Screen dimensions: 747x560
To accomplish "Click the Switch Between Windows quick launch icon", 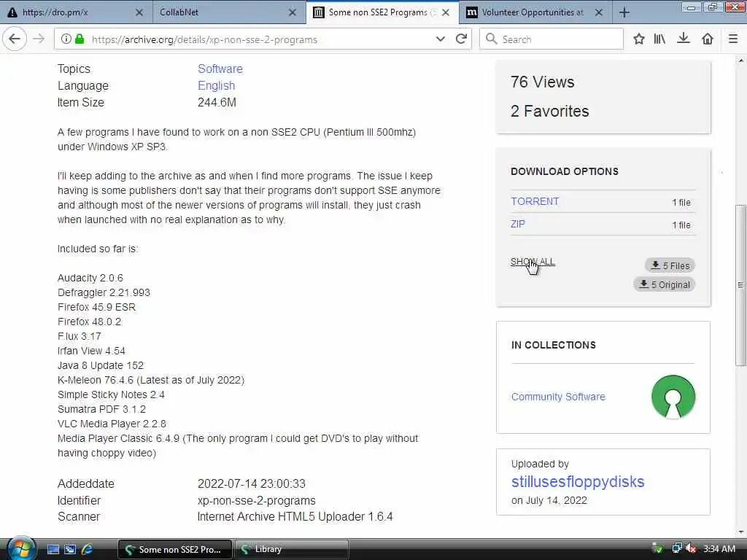I will click(x=70, y=549).
